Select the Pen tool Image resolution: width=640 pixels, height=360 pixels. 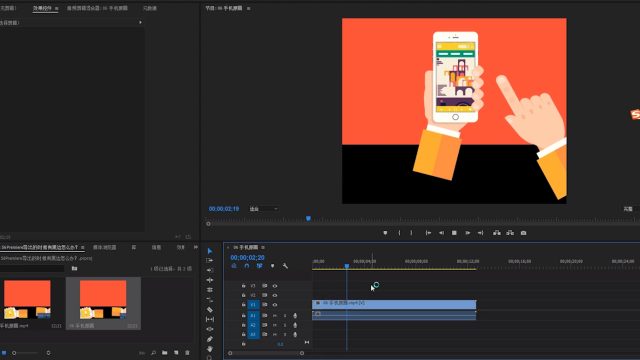[210, 339]
